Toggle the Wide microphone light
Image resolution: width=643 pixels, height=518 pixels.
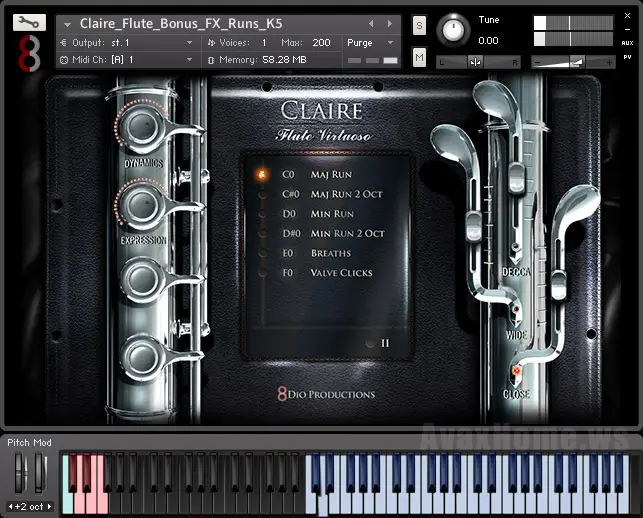click(x=515, y=309)
